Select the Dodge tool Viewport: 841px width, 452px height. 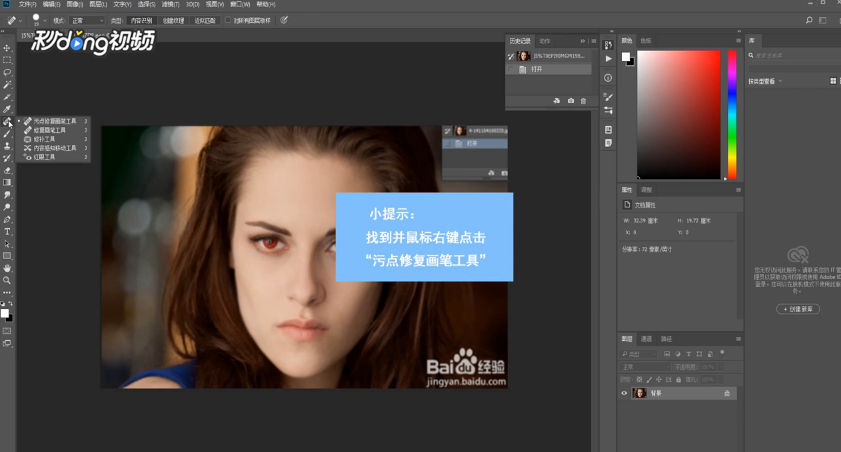(7, 207)
